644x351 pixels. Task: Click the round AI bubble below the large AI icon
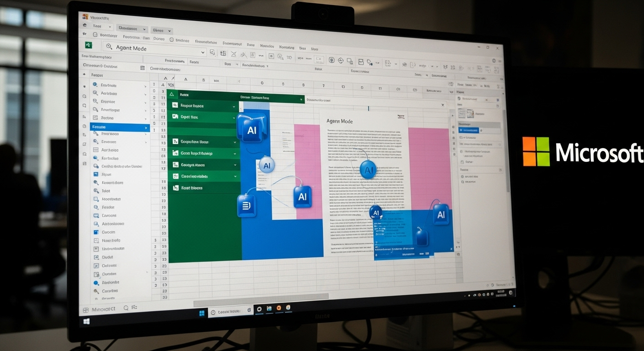pos(267,165)
